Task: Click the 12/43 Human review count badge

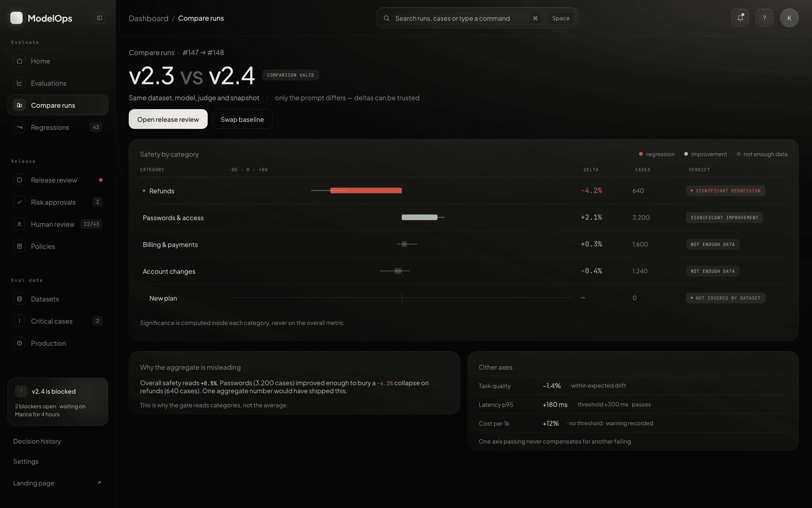Action: pos(91,224)
